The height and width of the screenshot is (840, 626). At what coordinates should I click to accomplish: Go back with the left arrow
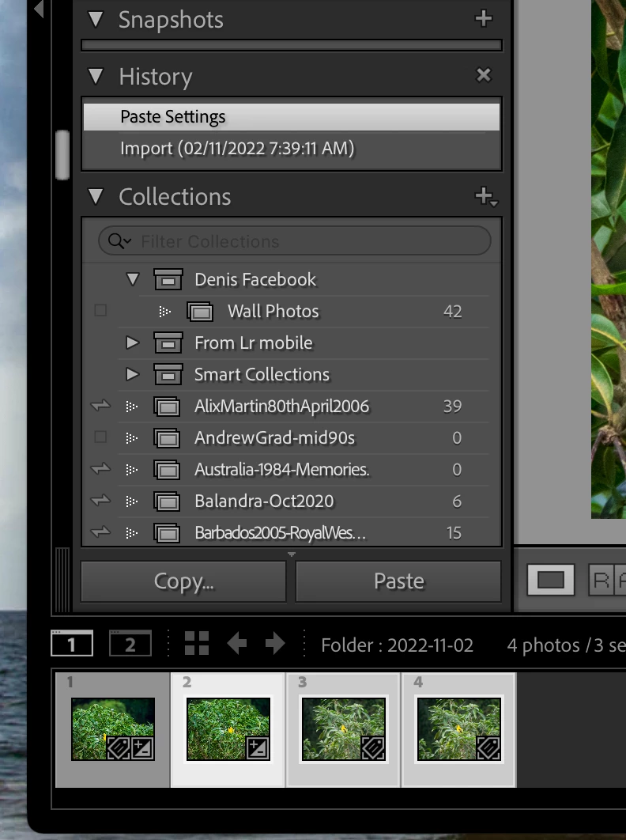tap(236, 643)
